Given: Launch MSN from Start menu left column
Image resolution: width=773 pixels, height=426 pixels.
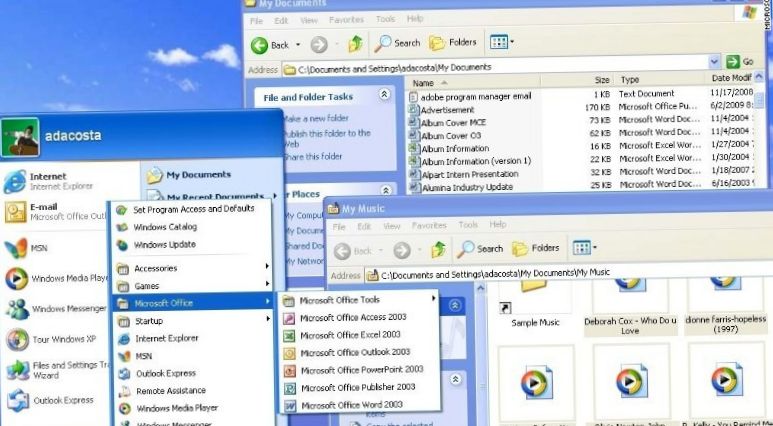Looking at the screenshot, I should pos(27,248).
